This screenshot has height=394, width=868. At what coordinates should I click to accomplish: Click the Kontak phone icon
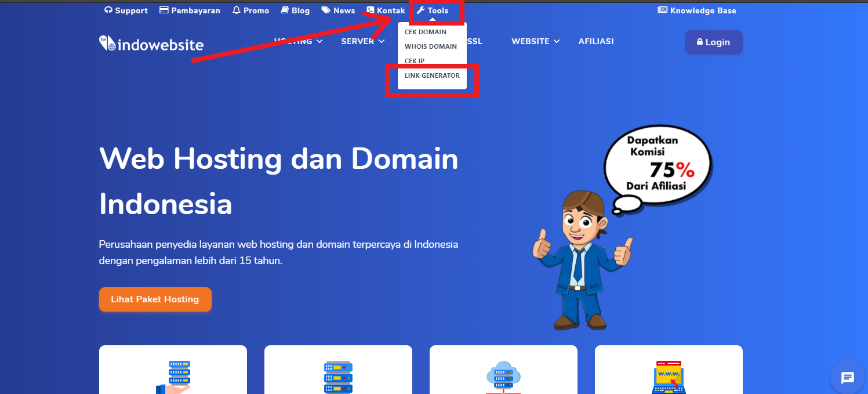coord(369,10)
